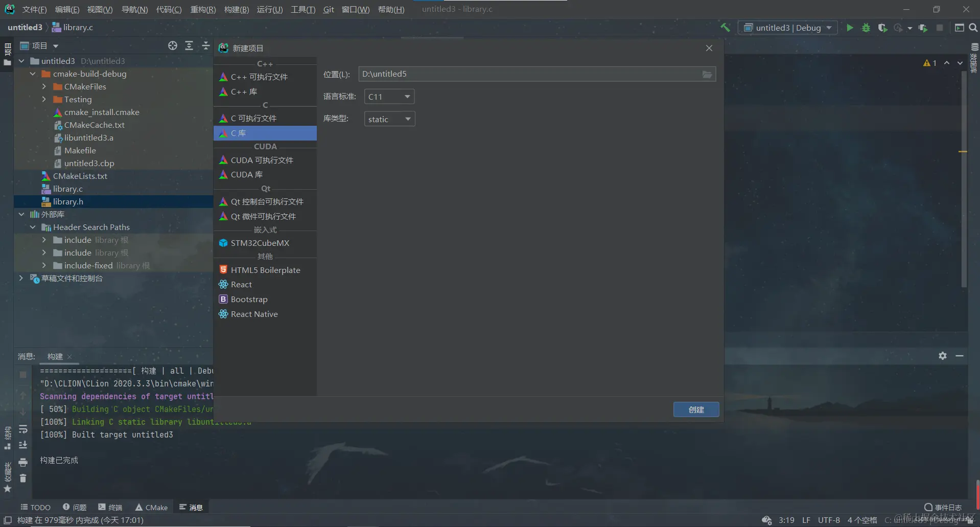Click library.c breadcrumb in navigation bar
This screenshot has height=527, width=980.
(73, 27)
